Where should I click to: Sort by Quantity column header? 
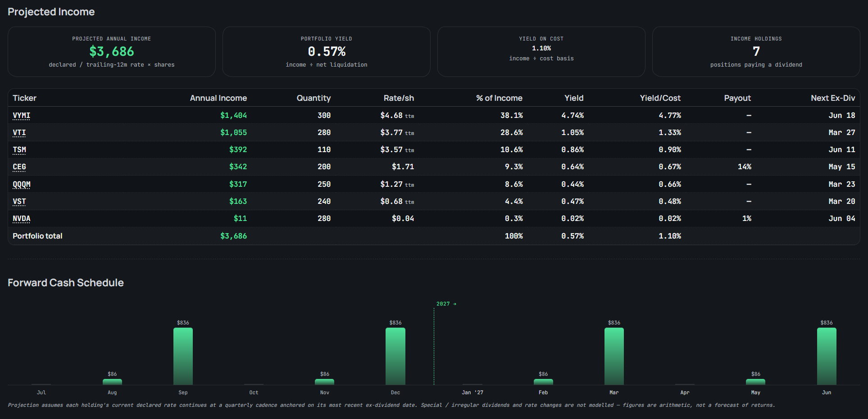pyautogui.click(x=314, y=98)
